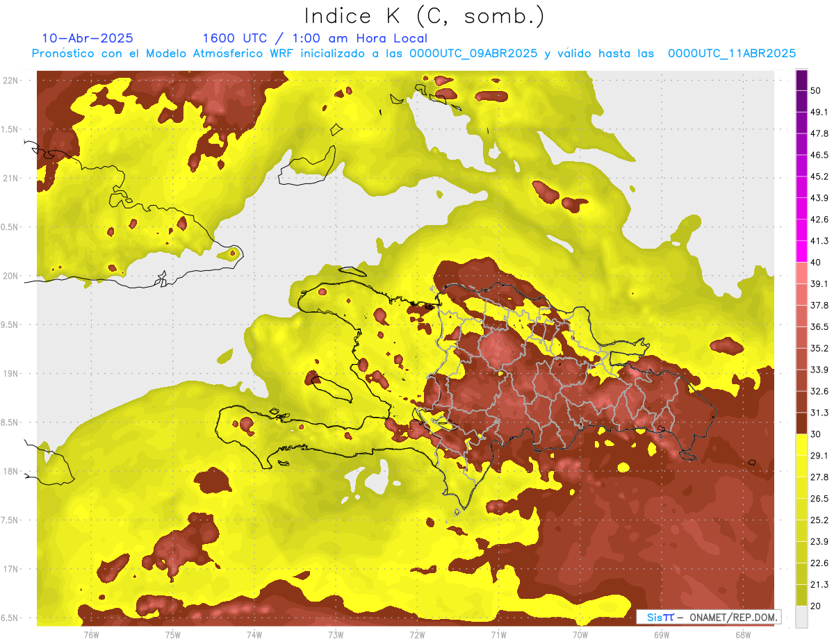
Task: Click the colorbar value '46.5'
Action: point(819,156)
